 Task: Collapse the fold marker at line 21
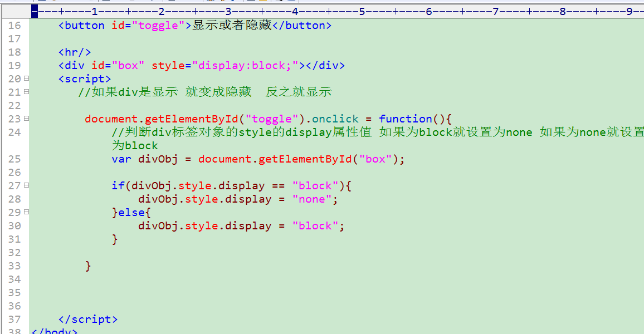click(x=26, y=92)
